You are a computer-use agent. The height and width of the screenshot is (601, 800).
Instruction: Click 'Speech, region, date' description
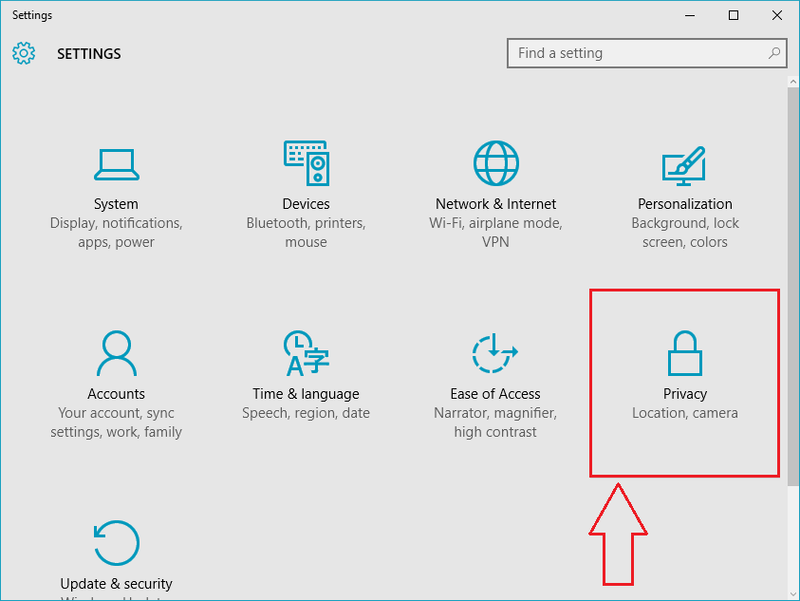306,413
